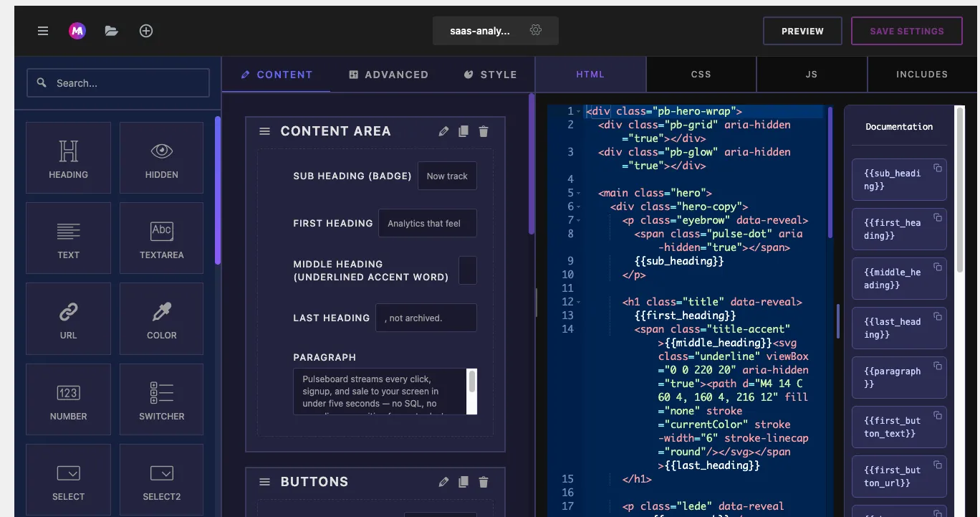Copy the {{first_heading}} documentation tag
980x517 pixels.
coord(938,217)
